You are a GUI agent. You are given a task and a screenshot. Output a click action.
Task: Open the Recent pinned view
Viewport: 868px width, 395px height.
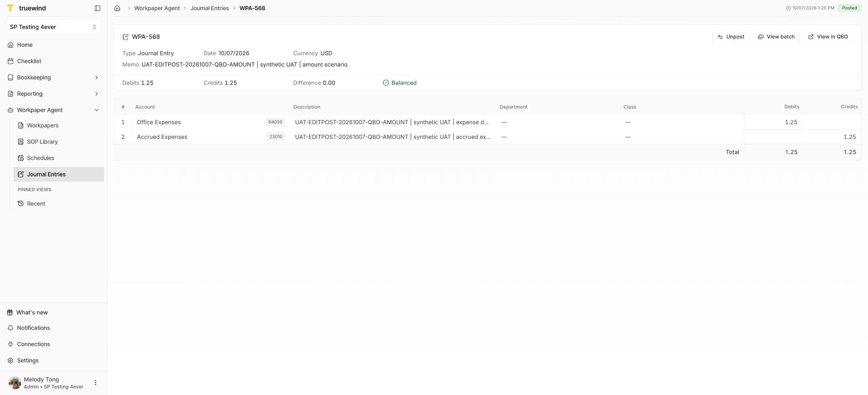(x=59, y=204)
